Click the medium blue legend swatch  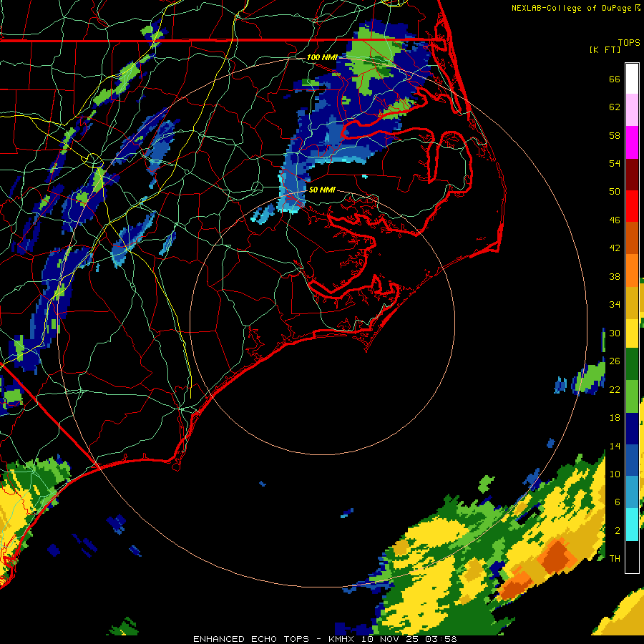(632, 460)
